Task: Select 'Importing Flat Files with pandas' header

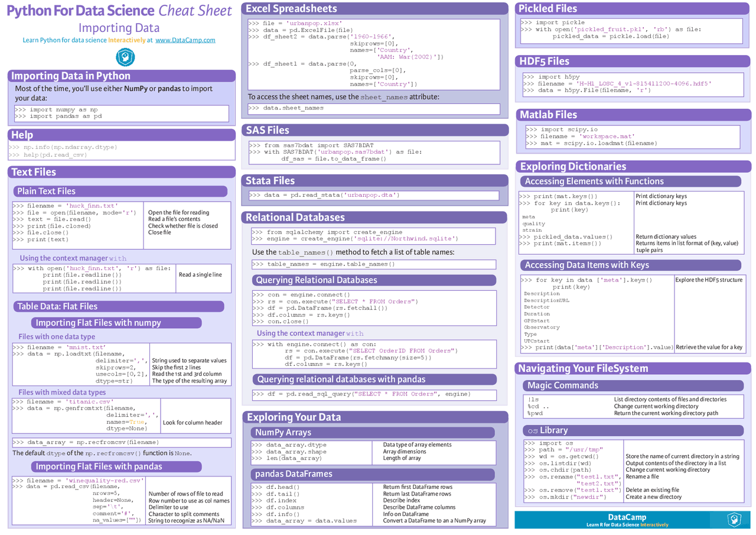Action: tap(116, 466)
